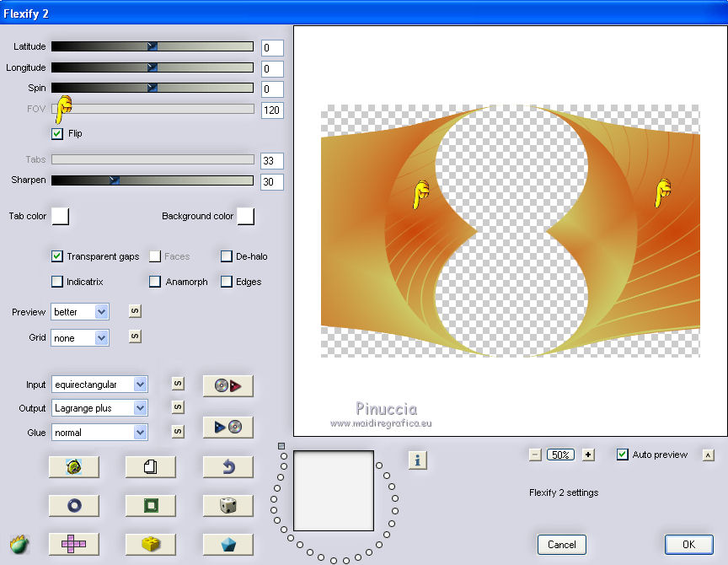The height and width of the screenshot is (565, 728).
Task: Click the S button beside Output
Action: click(178, 407)
